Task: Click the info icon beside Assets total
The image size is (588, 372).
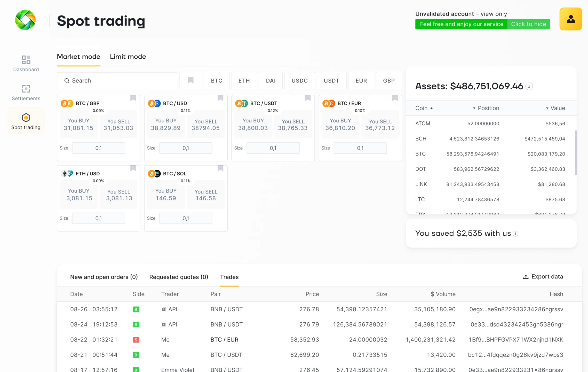Action: [x=529, y=87]
